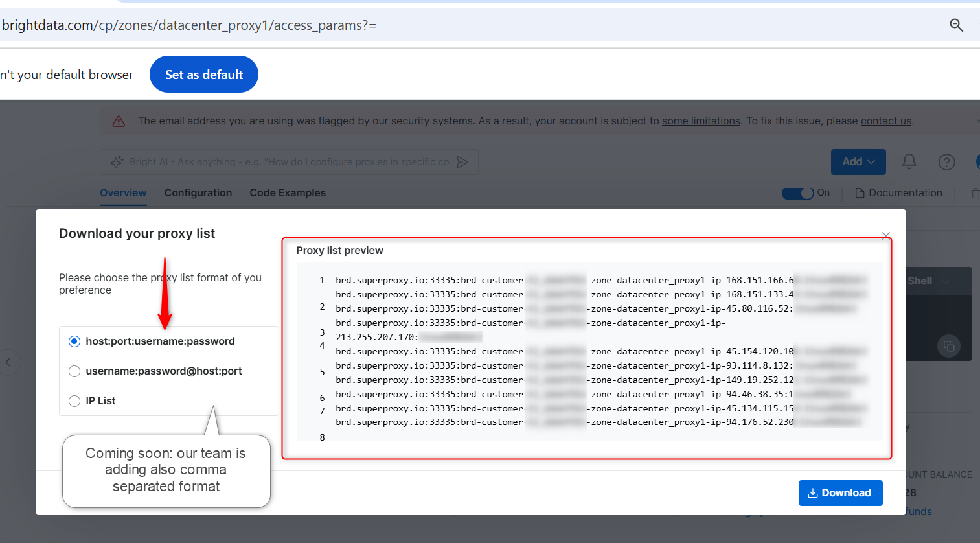
Task: Toggle the zone On switch
Action: point(798,193)
